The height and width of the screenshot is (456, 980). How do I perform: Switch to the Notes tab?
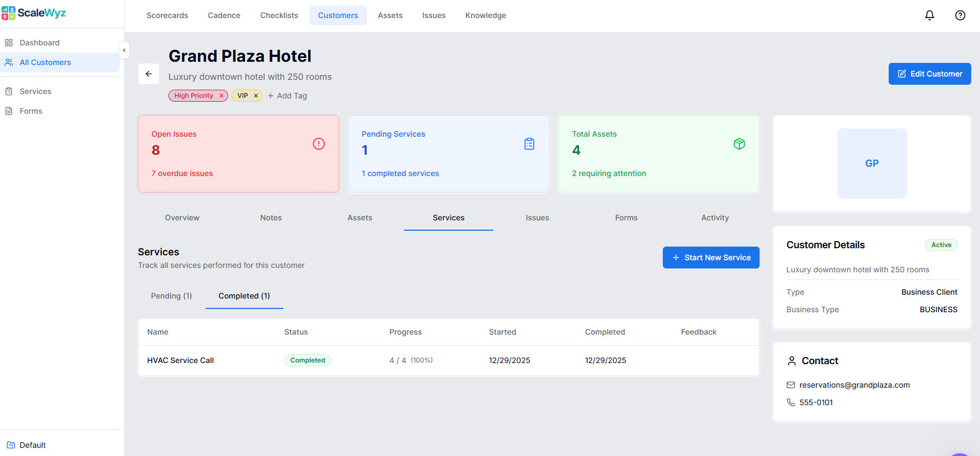pos(271,218)
